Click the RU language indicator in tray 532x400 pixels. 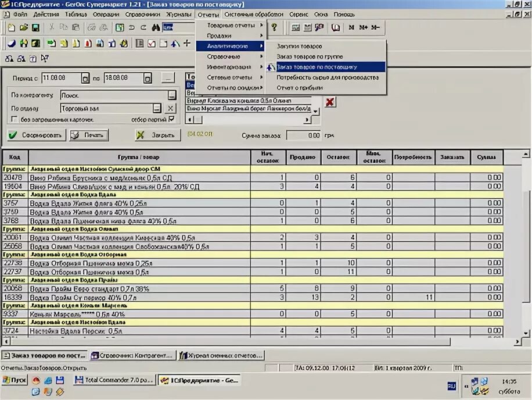click(x=452, y=386)
